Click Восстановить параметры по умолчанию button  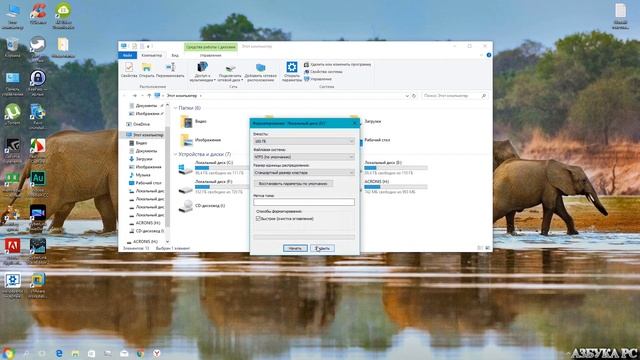pos(293,184)
